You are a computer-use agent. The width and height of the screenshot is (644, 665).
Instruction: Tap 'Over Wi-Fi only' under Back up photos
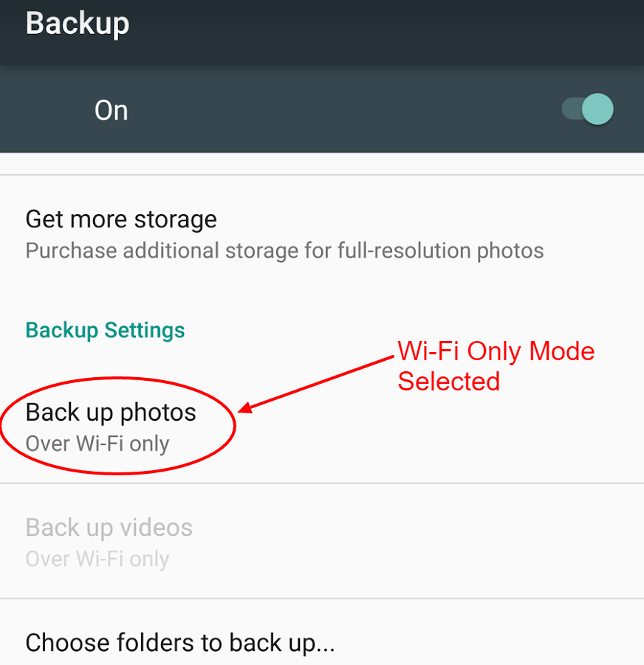(97, 444)
